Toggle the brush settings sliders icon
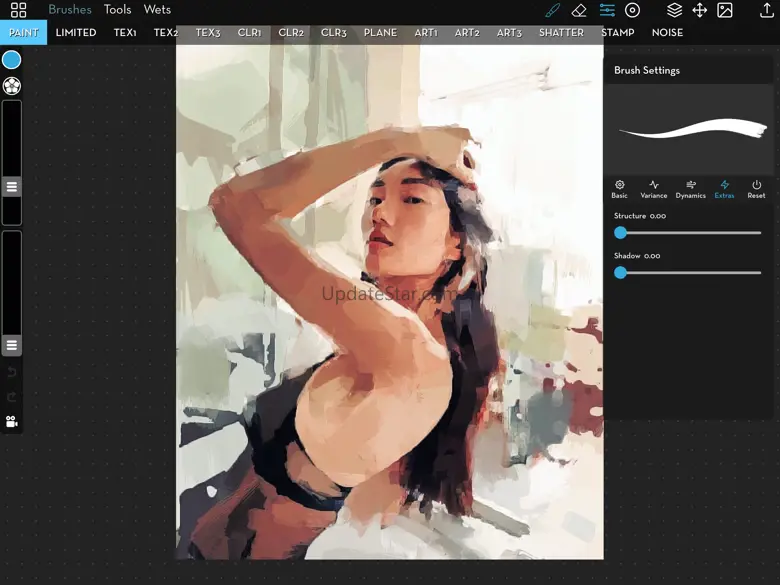Screen dimensions: 780x585 [x=607, y=10]
